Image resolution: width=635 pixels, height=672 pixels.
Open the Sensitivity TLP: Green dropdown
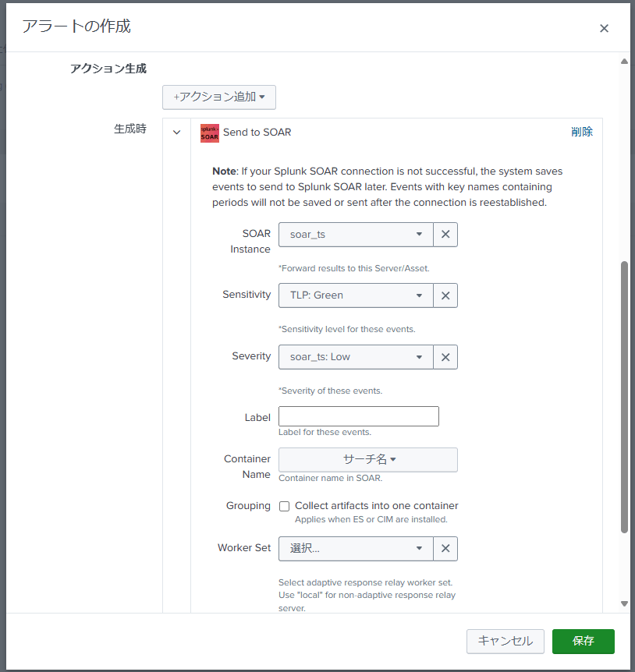click(x=356, y=295)
